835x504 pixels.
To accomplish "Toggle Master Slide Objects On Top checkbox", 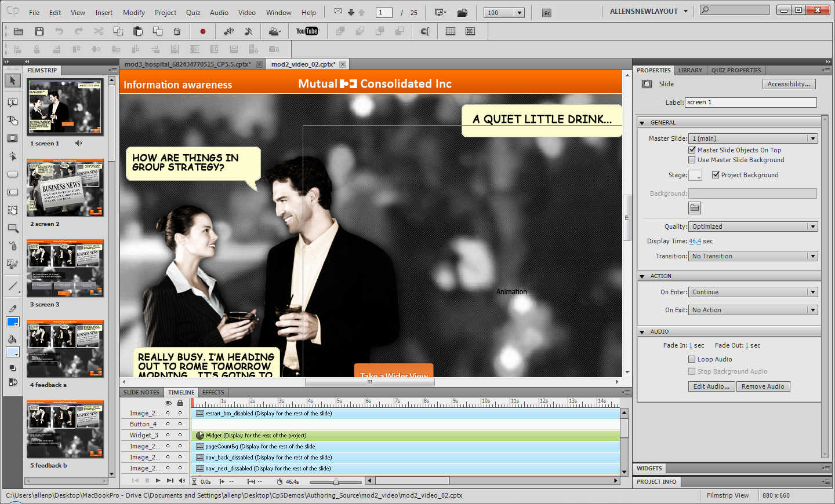I will point(692,150).
